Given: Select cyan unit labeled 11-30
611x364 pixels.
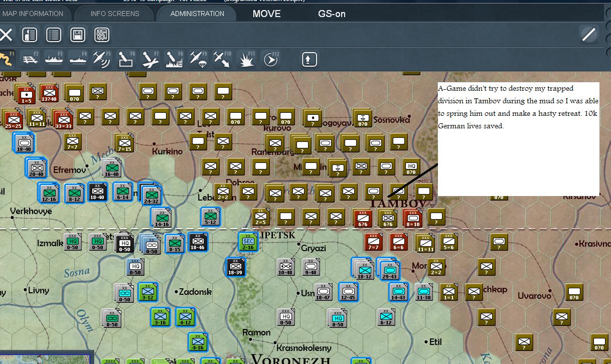Looking at the screenshot, I should [423, 291].
